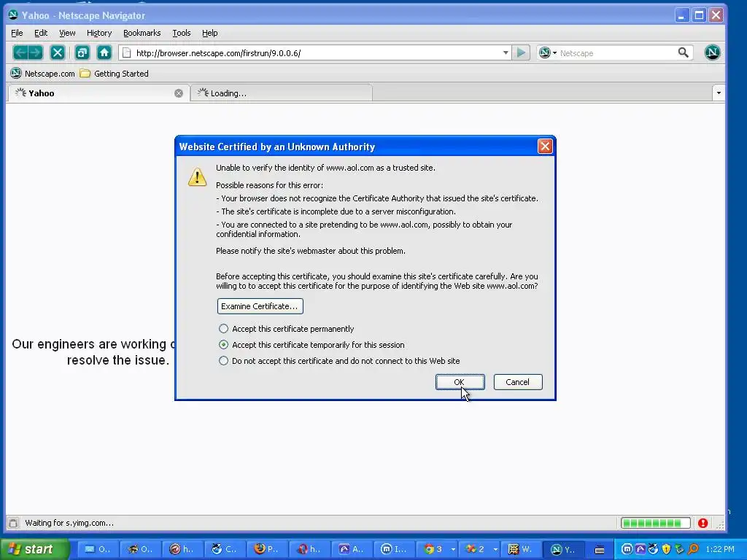
Task: Click the page icon in the address bar
Action: (x=127, y=52)
